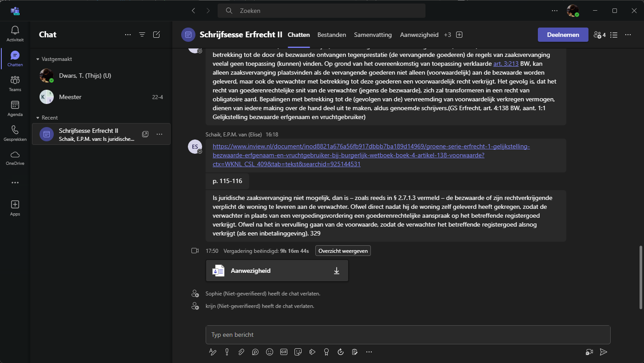The image size is (644, 363).
Task: Attach a file with paperclip icon
Action: point(241,352)
